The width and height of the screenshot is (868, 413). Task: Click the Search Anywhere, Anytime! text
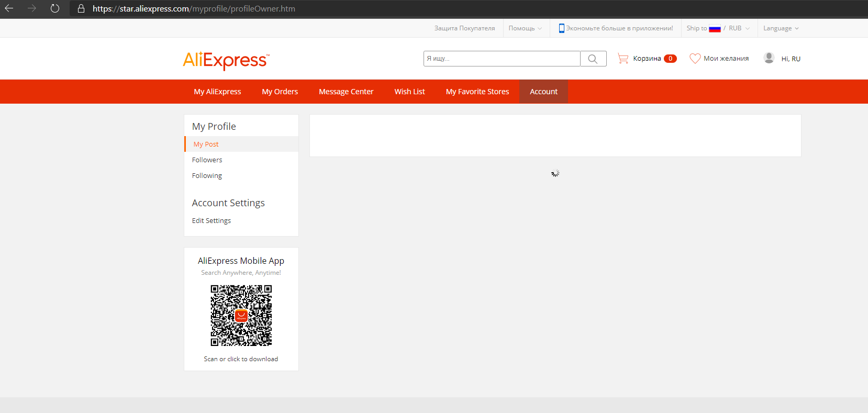click(x=241, y=273)
